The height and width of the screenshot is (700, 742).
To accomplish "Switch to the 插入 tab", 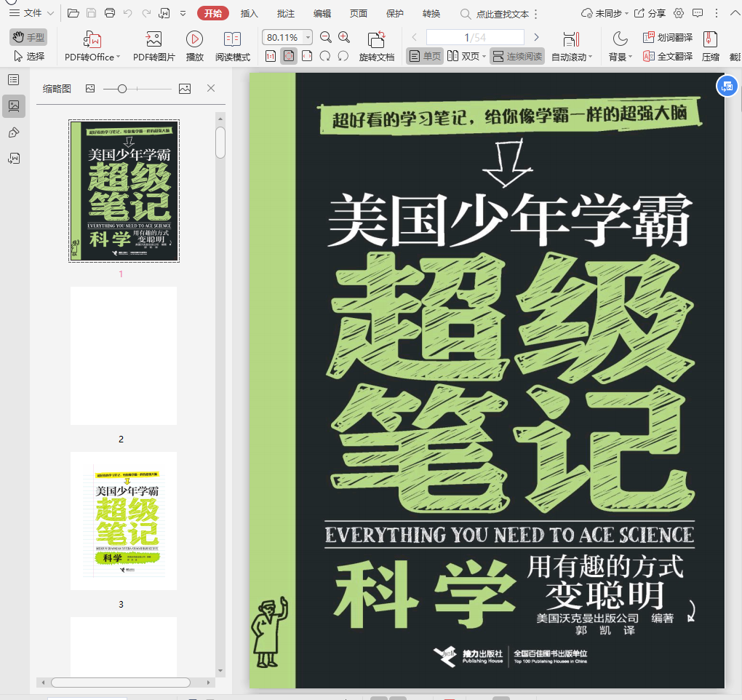I will pos(249,13).
